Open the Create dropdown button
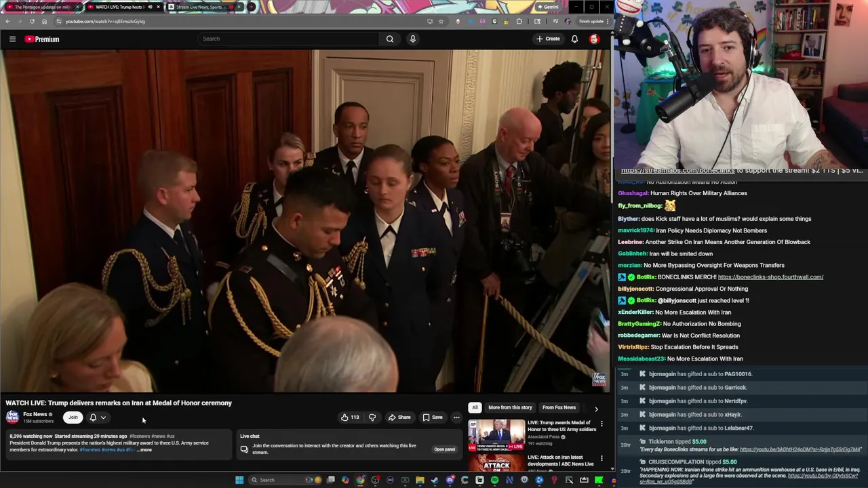Image resolution: width=868 pixels, height=488 pixels. [549, 39]
